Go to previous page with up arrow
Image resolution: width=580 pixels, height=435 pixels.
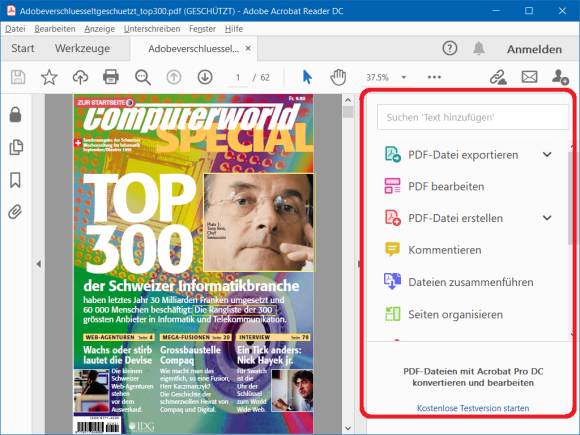(174, 77)
